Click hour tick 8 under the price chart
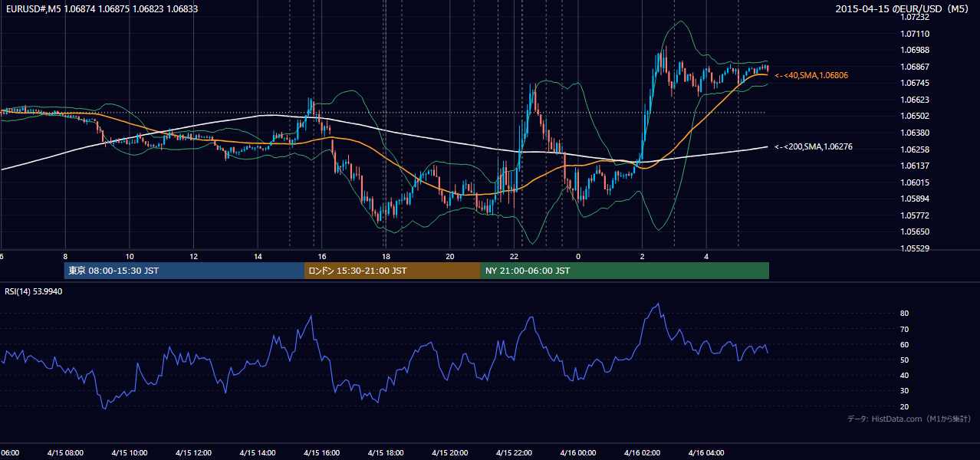 65,256
